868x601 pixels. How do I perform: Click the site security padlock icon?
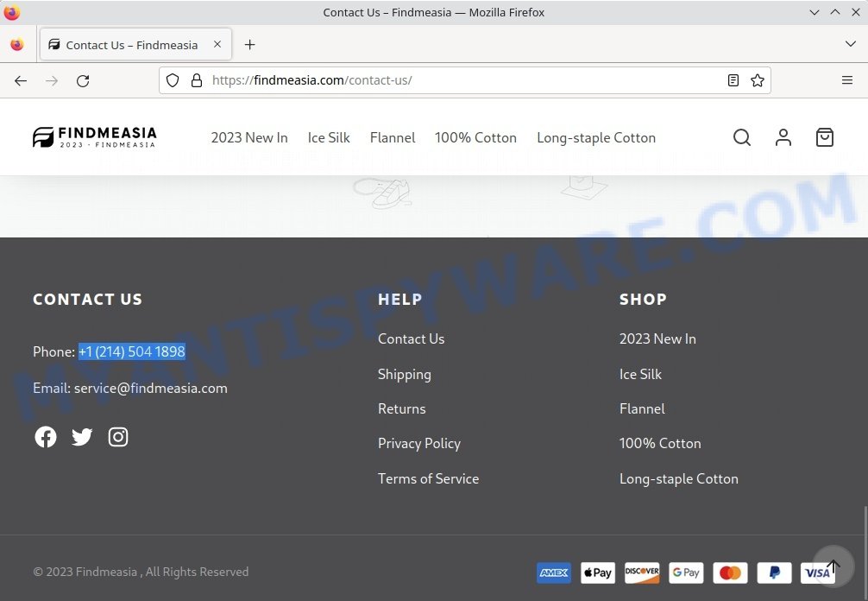click(x=197, y=80)
